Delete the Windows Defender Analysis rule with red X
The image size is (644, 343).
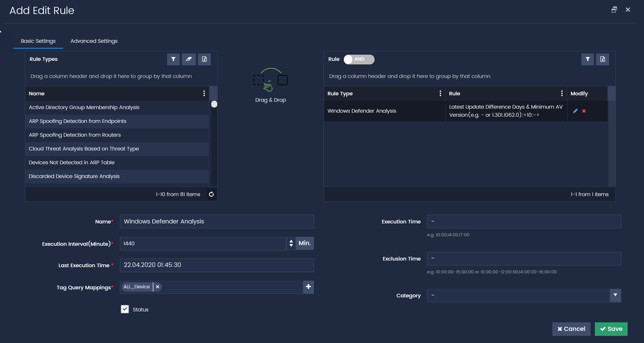(584, 111)
